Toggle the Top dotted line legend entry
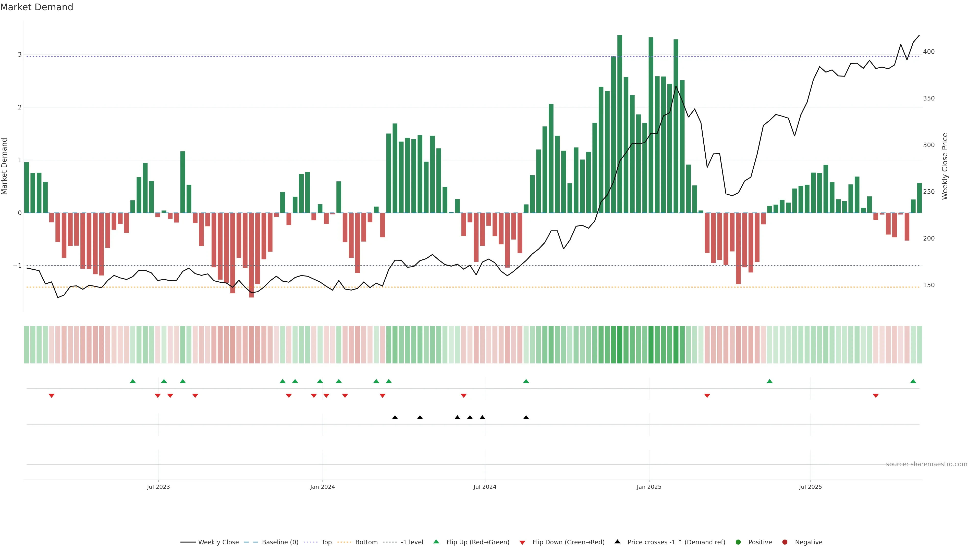The image size is (980, 551). (326, 542)
